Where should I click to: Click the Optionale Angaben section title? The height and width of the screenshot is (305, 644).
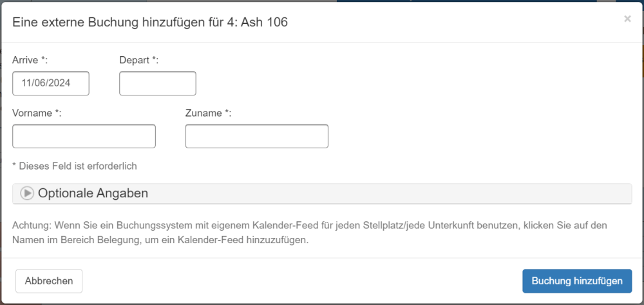(x=93, y=193)
